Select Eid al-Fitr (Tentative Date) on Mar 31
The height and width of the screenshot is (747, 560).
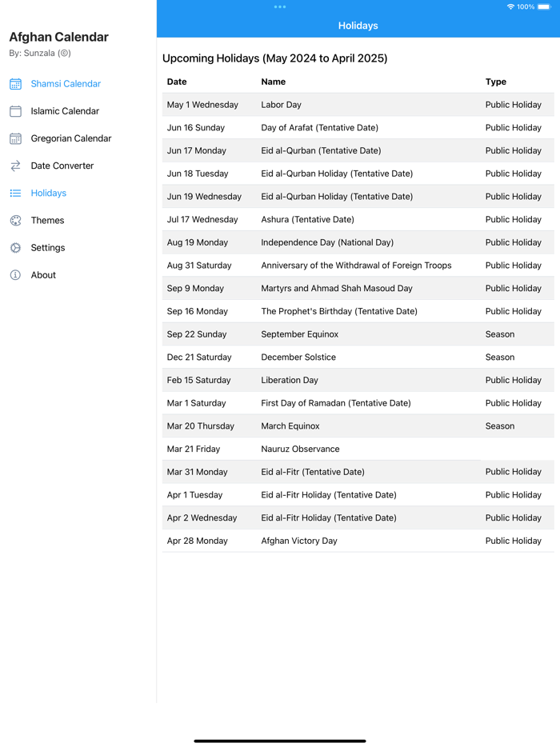[x=313, y=472]
